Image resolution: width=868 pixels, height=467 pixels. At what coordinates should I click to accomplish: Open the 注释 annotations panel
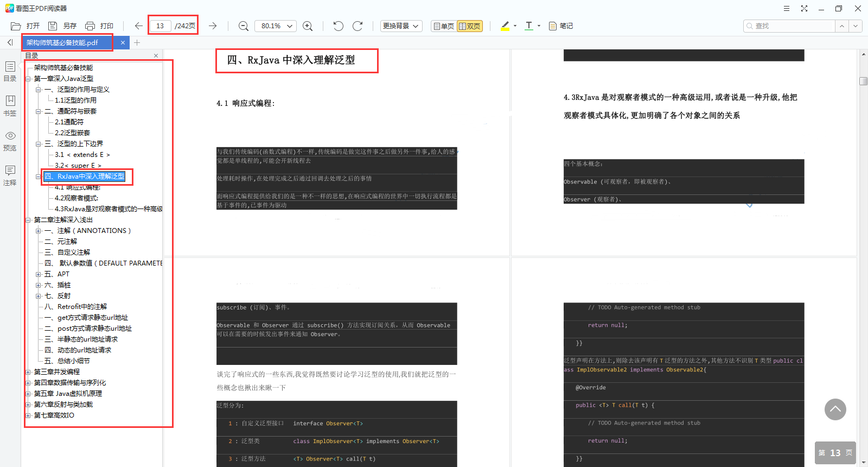[x=10, y=175]
